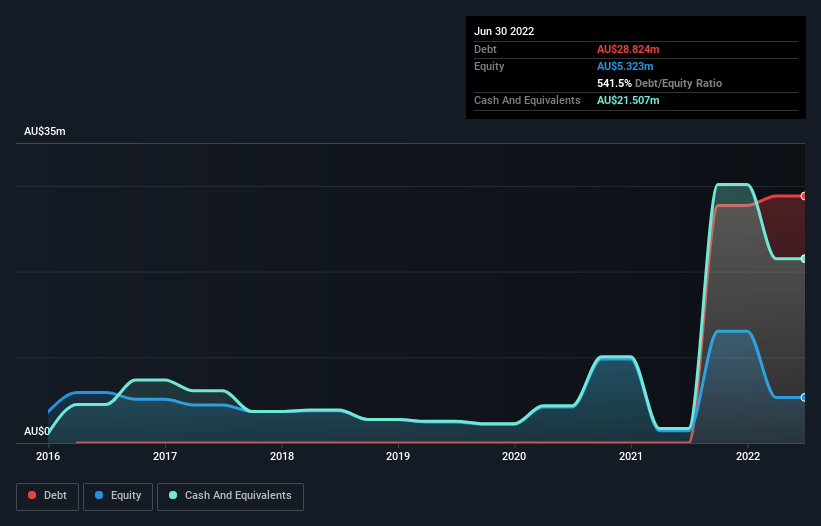Click the 2021 x-axis label

631,456
